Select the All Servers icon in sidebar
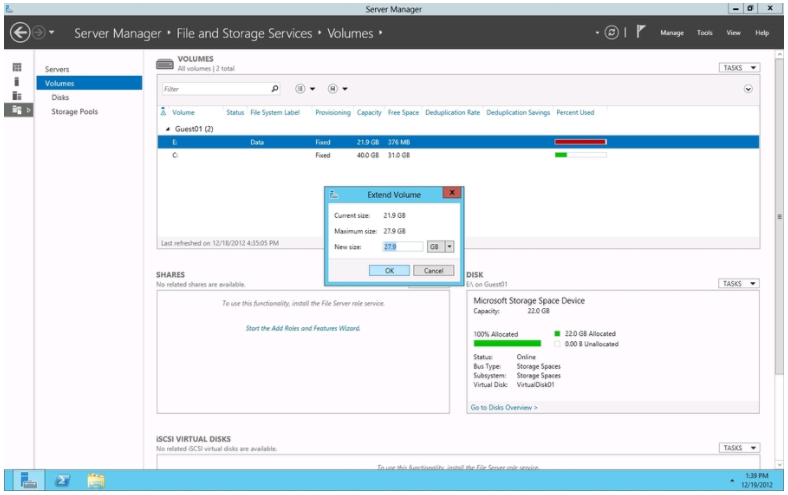Image resolution: width=788 pixels, height=495 pixels. tap(17, 95)
